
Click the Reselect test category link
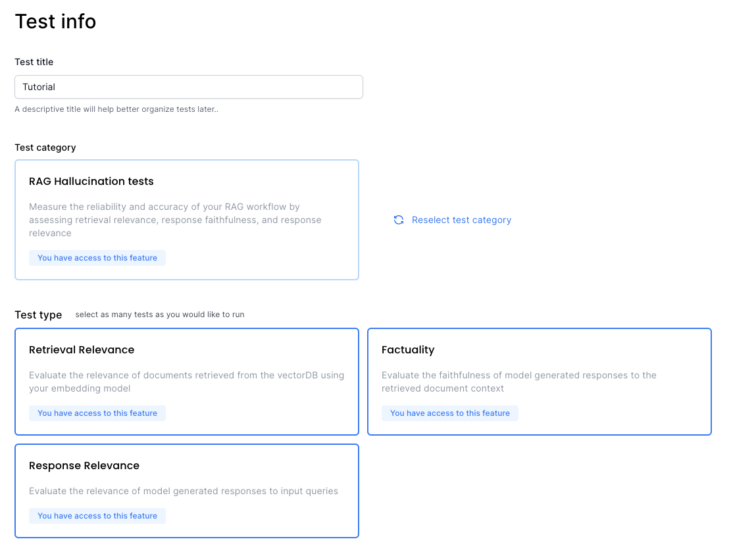[461, 220]
